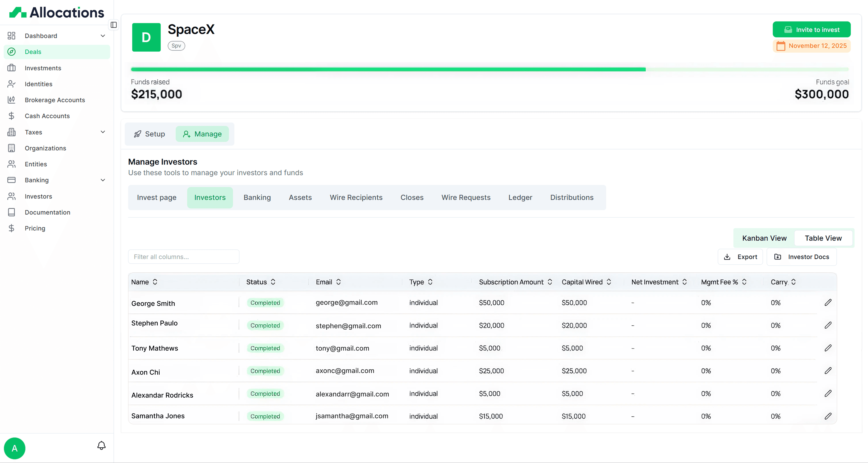The width and height of the screenshot is (868, 463).
Task: Select the Investments sidebar icon
Action: (11, 68)
